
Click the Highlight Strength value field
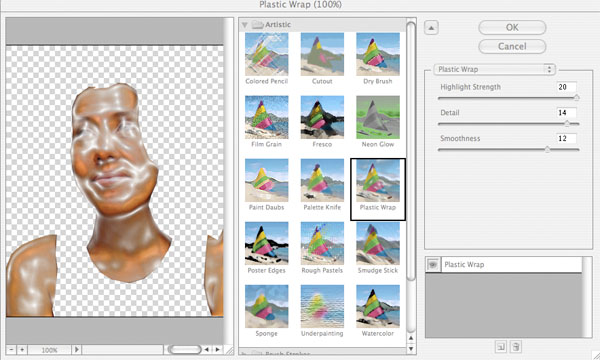click(566, 87)
